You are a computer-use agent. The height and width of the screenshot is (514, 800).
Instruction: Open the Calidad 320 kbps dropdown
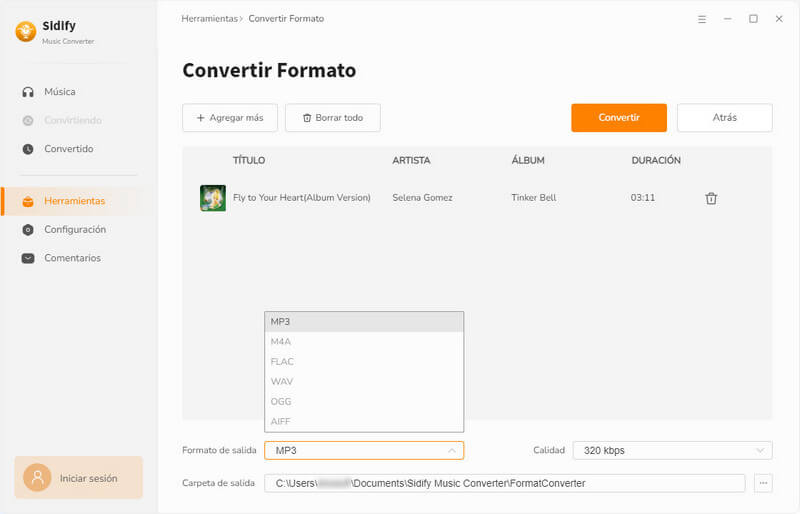tap(672, 451)
